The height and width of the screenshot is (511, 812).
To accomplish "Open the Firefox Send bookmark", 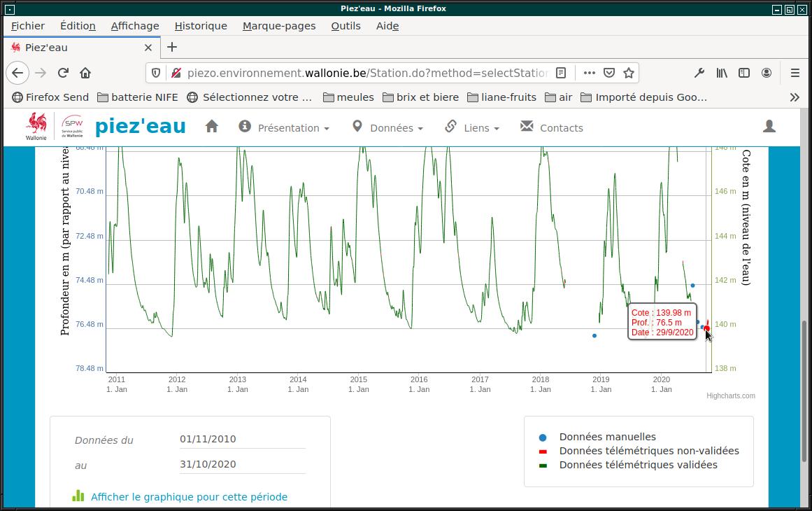I will pos(51,97).
